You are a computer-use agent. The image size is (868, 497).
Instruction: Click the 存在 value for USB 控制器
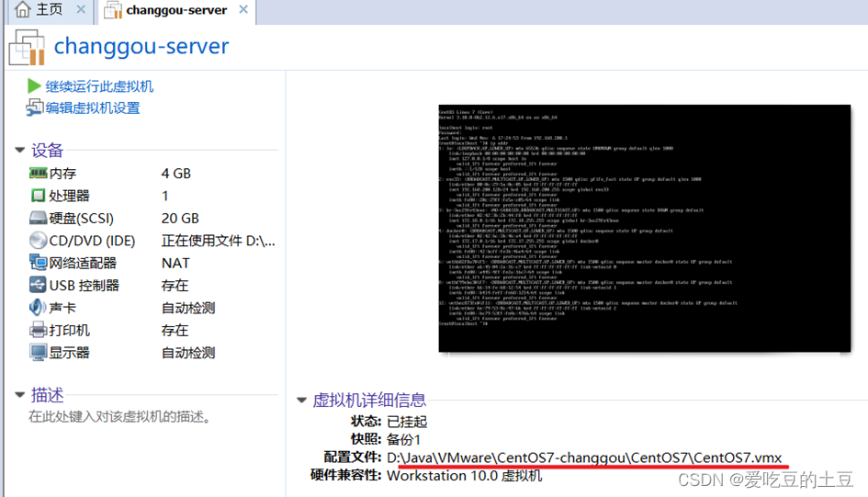[175, 286]
